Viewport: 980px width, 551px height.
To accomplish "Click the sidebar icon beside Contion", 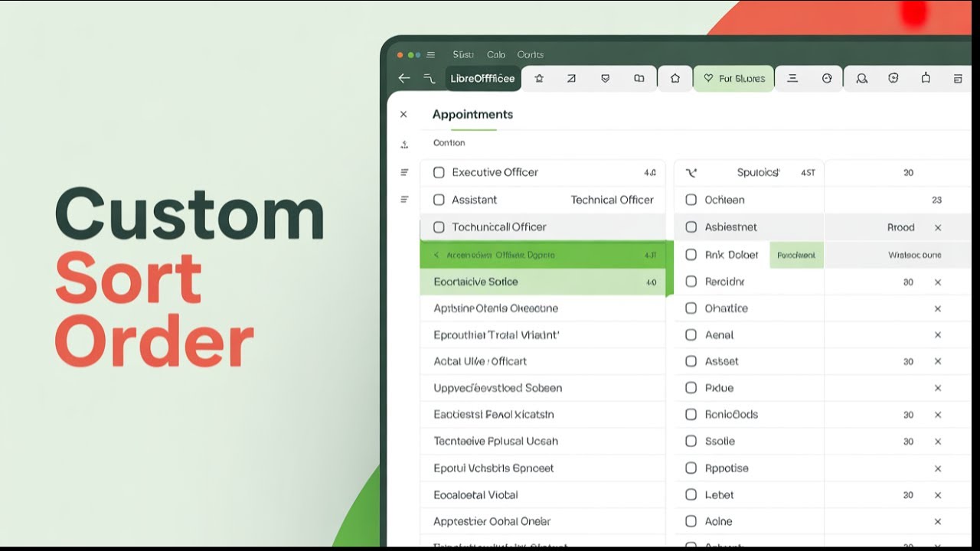I will (404, 144).
